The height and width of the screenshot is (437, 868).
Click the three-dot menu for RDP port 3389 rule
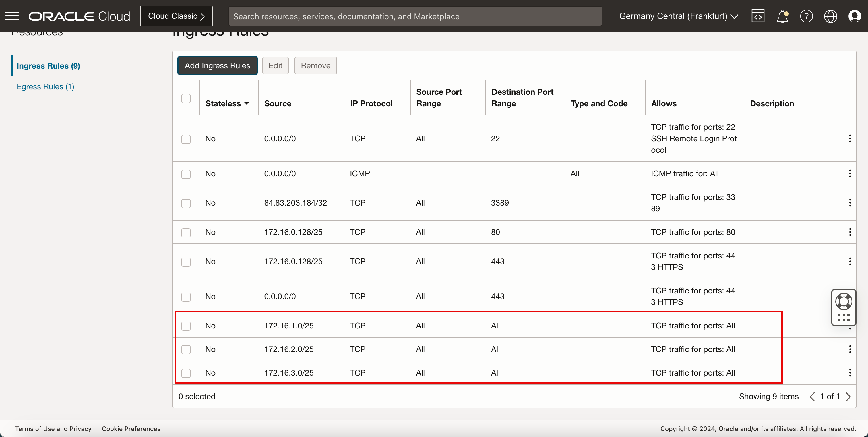coord(850,203)
